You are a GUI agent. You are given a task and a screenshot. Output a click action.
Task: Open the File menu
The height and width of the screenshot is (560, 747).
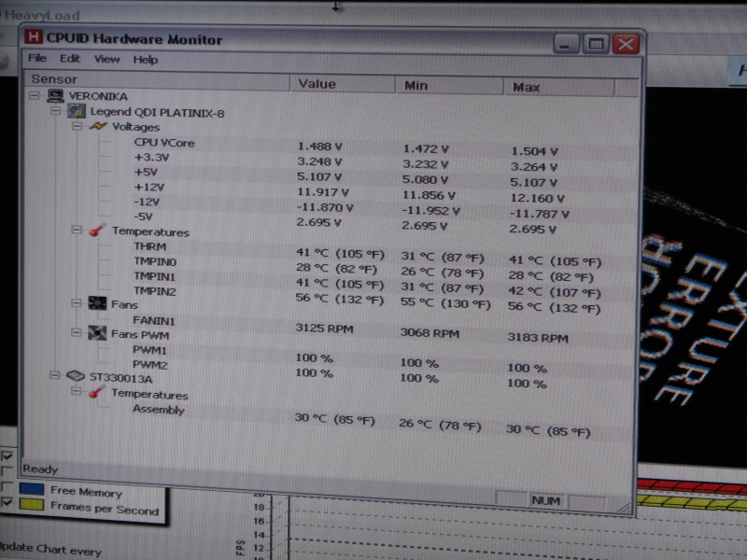(x=37, y=58)
